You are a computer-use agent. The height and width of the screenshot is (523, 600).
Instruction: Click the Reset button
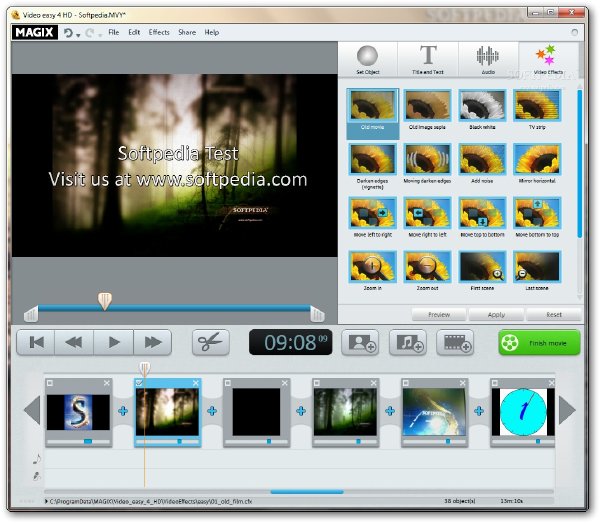[554, 315]
